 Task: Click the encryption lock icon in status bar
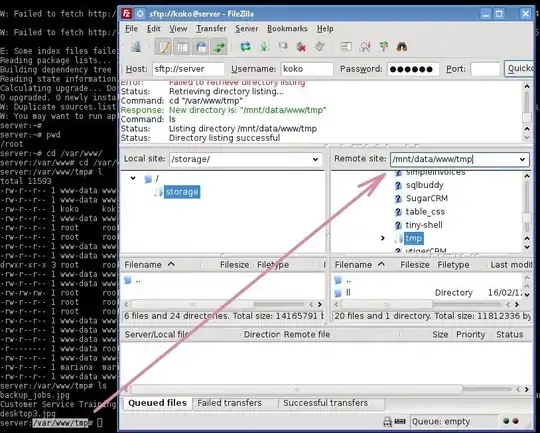[x=387, y=421]
